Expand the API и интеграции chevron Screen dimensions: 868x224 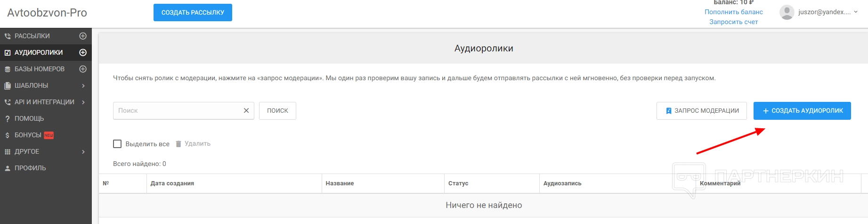pyautogui.click(x=83, y=102)
